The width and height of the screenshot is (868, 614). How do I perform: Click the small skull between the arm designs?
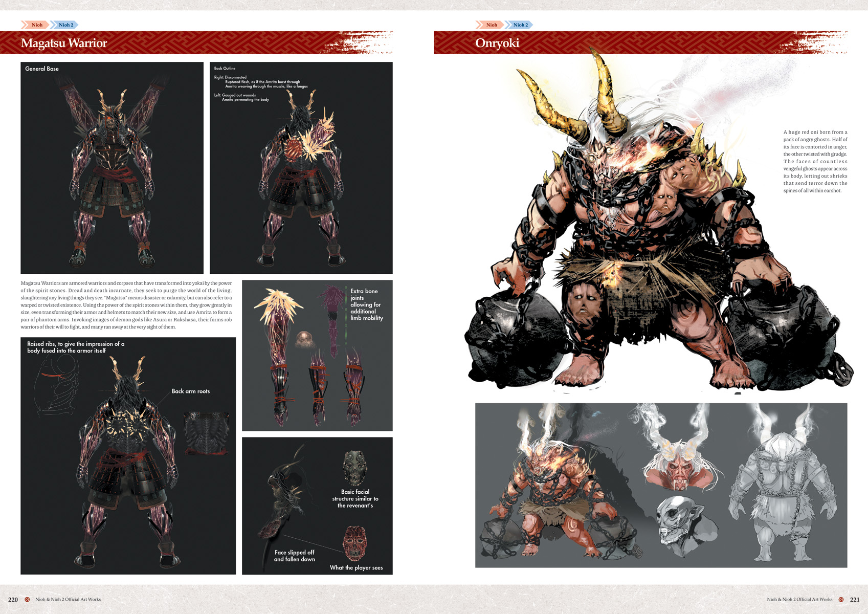click(305, 338)
